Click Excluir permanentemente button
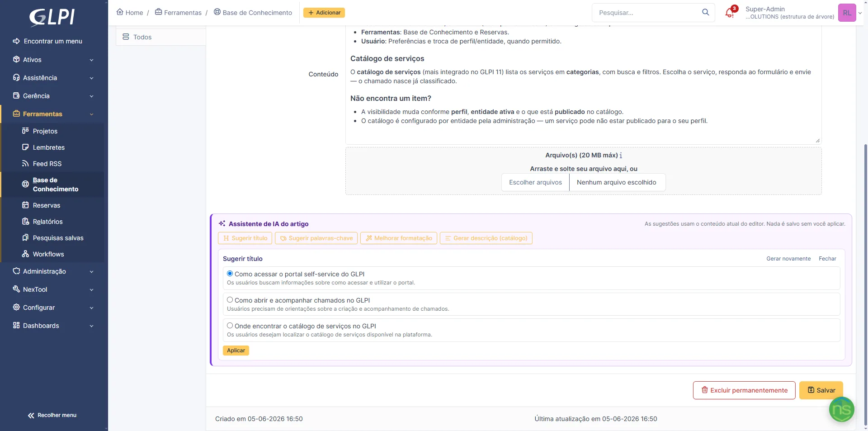 744,390
